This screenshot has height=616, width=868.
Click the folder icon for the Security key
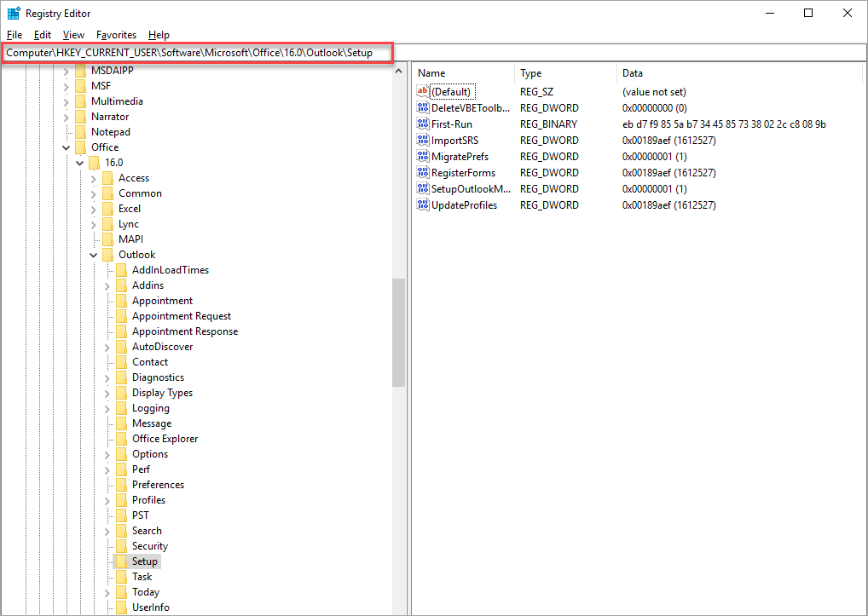point(121,546)
